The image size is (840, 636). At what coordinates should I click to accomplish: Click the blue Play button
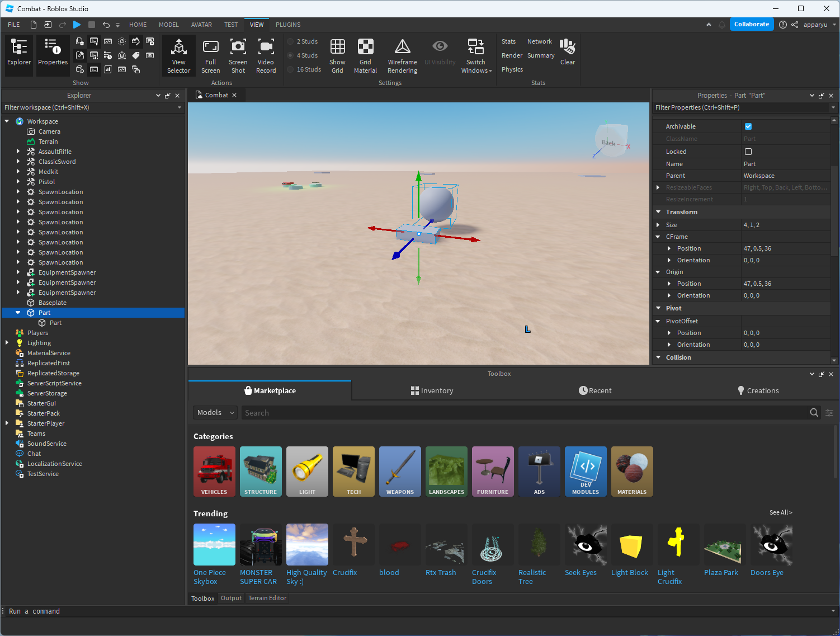[77, 25]
